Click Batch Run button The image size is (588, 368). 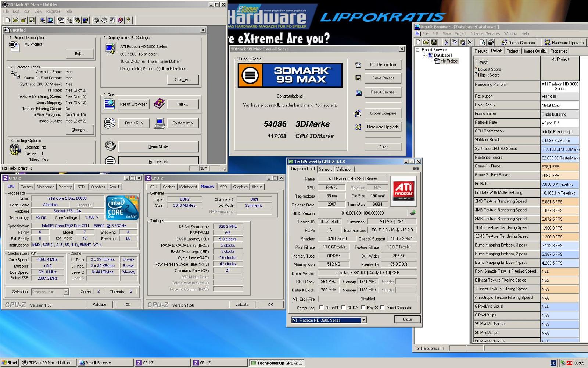[134, 123]
